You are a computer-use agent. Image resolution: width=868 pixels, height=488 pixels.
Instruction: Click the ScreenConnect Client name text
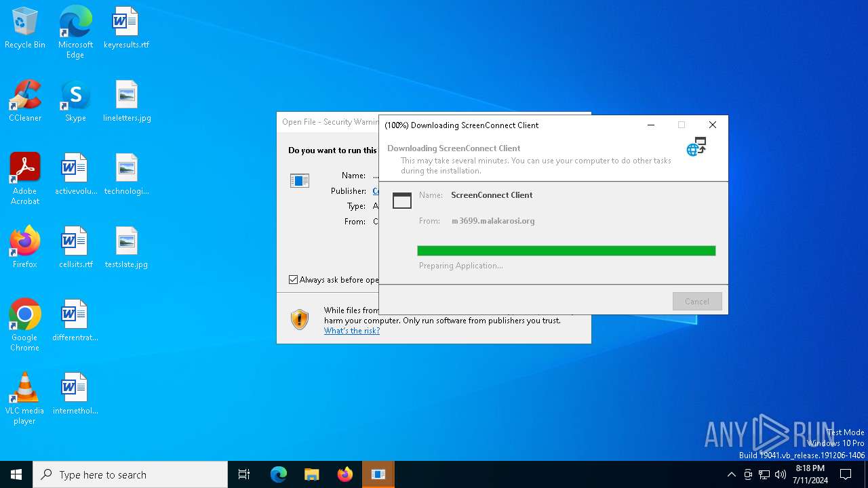tap(492, 195)
